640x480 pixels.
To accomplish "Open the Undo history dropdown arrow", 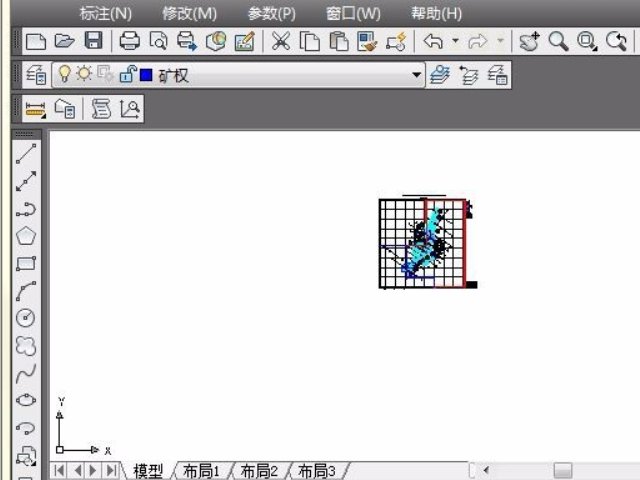I will [455, 42].
